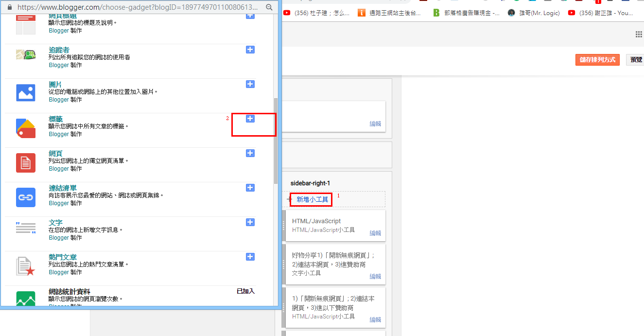Click the 網頁 gadget title link
The width and height of the screenshot is (644, 336).
click(55, 153)
